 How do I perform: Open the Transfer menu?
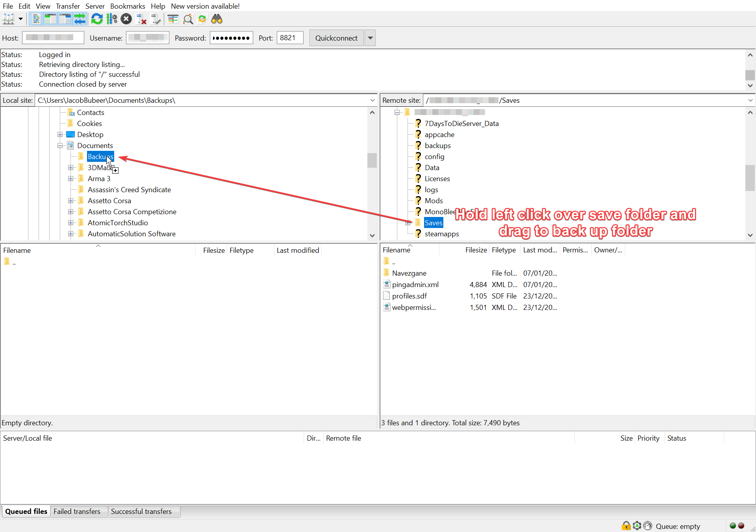68,6
